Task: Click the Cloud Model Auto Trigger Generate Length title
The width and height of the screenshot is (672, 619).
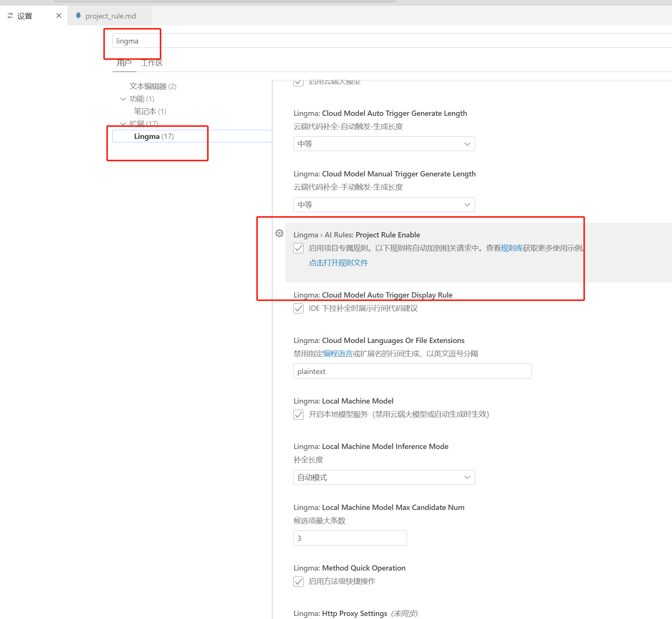Action: click(x=380, y=113)
